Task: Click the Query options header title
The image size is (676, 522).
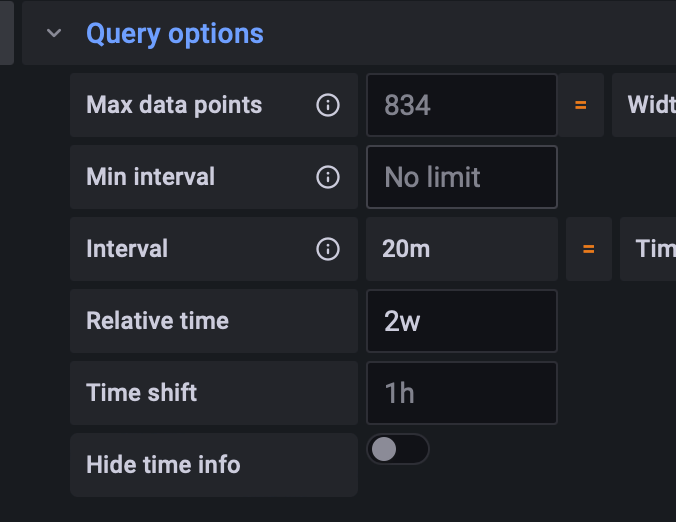Action: [175, 34]
